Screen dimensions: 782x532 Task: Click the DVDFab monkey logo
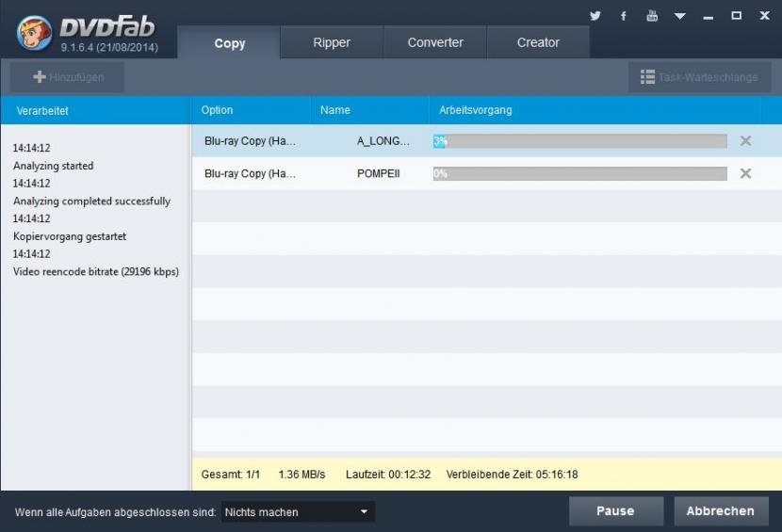pyautogui.click(x=34, y=33)
